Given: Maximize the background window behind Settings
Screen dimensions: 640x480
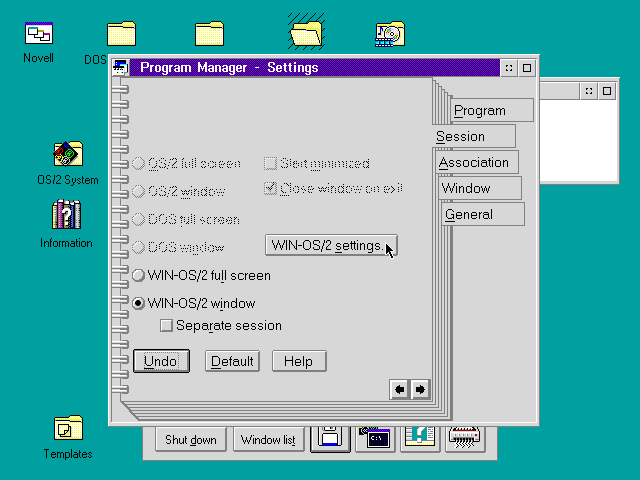Looking at the screenshot, I should pyautogui.click(x=607, y=91).
